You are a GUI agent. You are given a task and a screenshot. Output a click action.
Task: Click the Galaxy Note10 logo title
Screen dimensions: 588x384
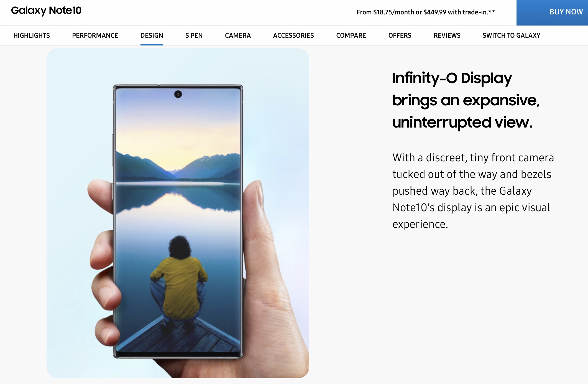pos(46,11)
